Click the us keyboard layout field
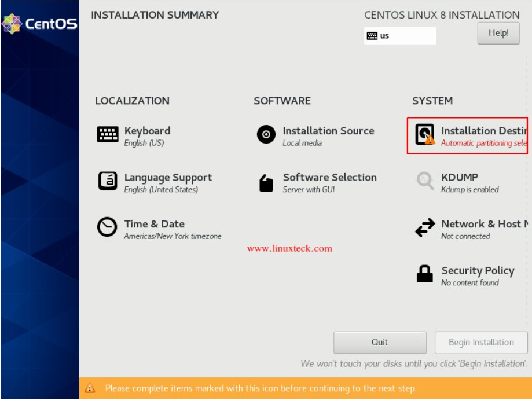This screenshot has height=401, width=532. 400,36
